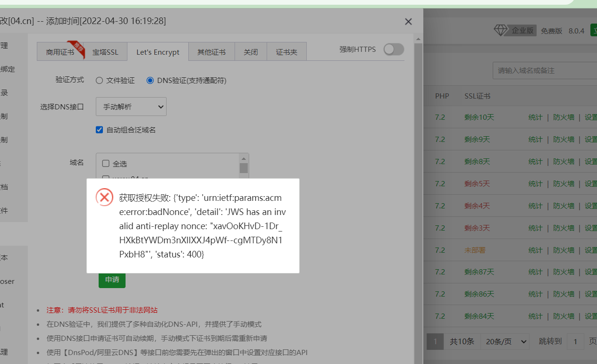
Task: Click the PHP column header
Action: [442, 96]
